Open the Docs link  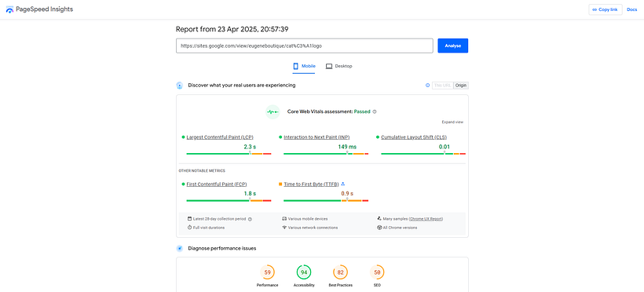pyautogui.click(x=631, y=9)
